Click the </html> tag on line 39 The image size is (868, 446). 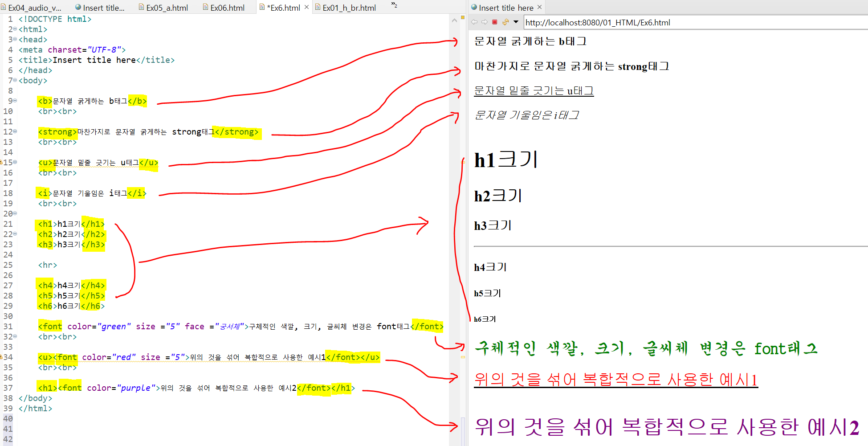click(36, 408)
